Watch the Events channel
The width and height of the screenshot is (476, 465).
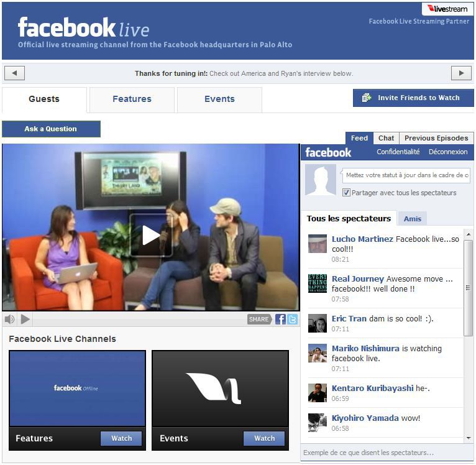pyautogui.click(x=264, y=438)
